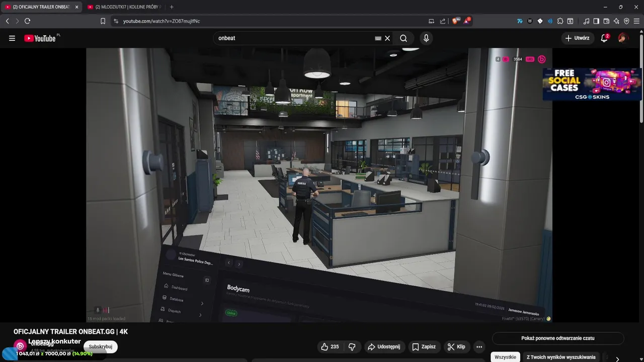This screenshot has width=644, height=362.
Task: Click the Subskrybuj button
Action: pos(101,346)
